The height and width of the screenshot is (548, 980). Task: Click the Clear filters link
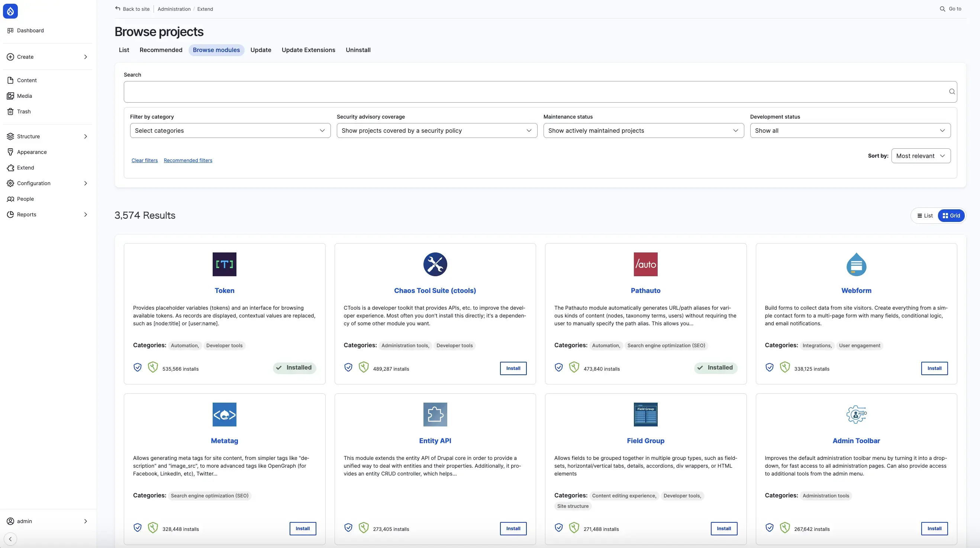coord(144,160)
